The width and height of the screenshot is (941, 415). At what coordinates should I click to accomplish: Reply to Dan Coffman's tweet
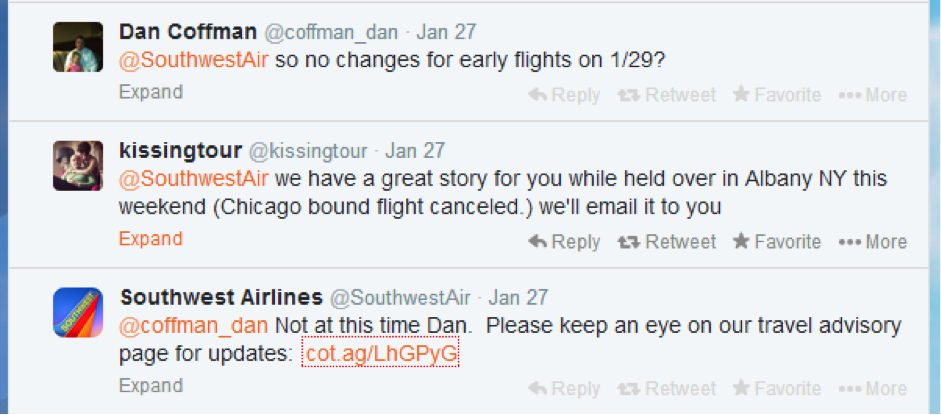[564, 95]
